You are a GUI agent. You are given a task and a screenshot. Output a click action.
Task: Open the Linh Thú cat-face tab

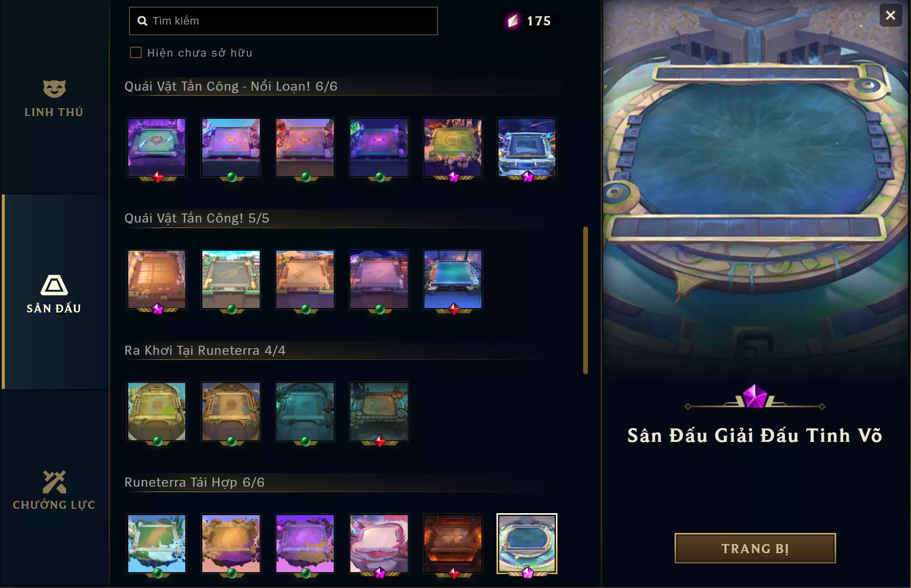[54, 98]
